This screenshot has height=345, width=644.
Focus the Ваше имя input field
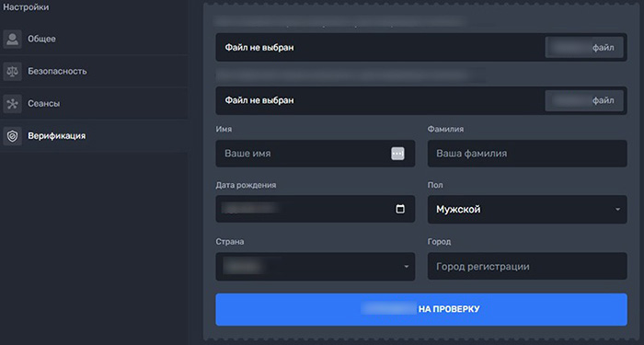point(316,154)
